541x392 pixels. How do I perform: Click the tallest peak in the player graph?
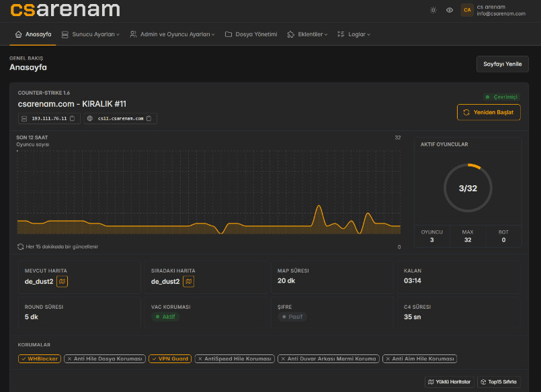[319, 206]
